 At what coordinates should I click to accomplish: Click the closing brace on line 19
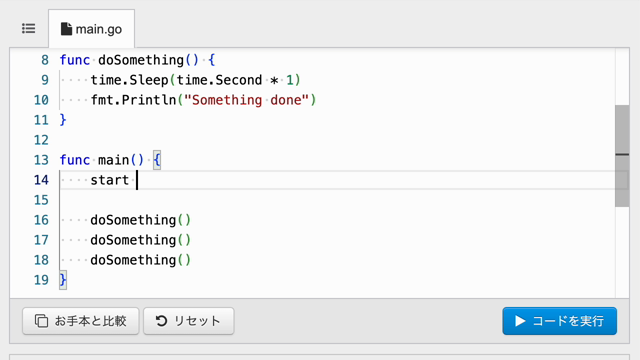[x=63, y=280]
